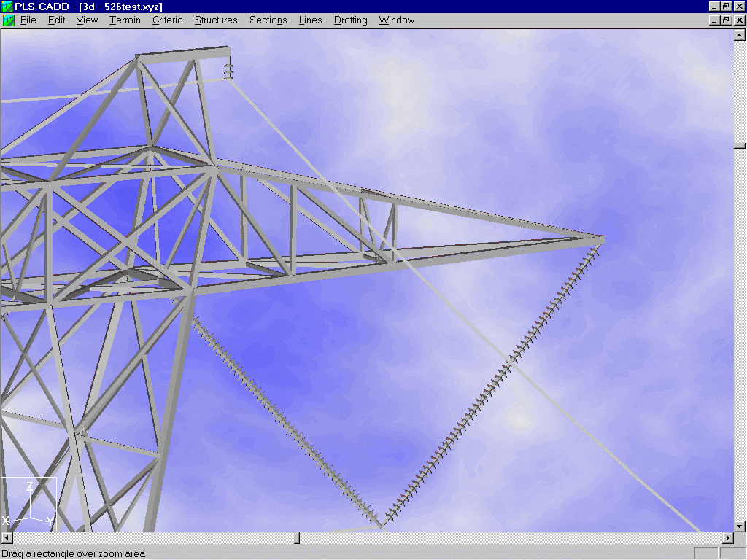Open the Sections menu
The height and width of the screenshot is (560, 747).
(x=268, y=20)
